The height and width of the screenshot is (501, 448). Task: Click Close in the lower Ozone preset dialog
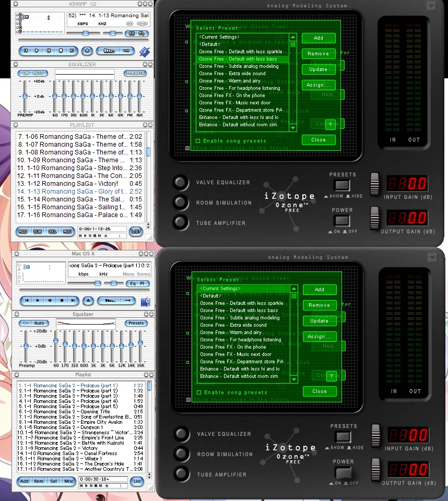[319, 391]
